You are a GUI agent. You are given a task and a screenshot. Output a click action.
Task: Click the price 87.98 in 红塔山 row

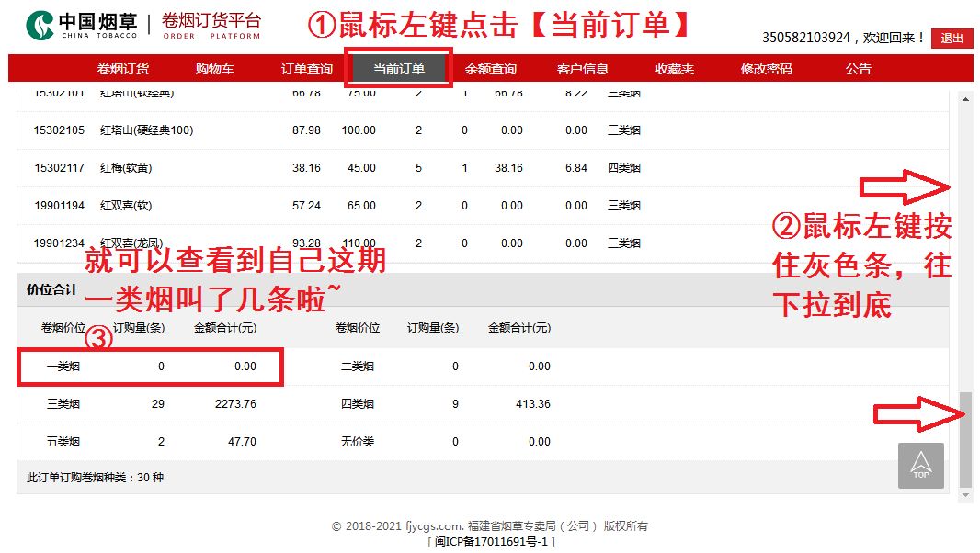[x=306, y=130]
